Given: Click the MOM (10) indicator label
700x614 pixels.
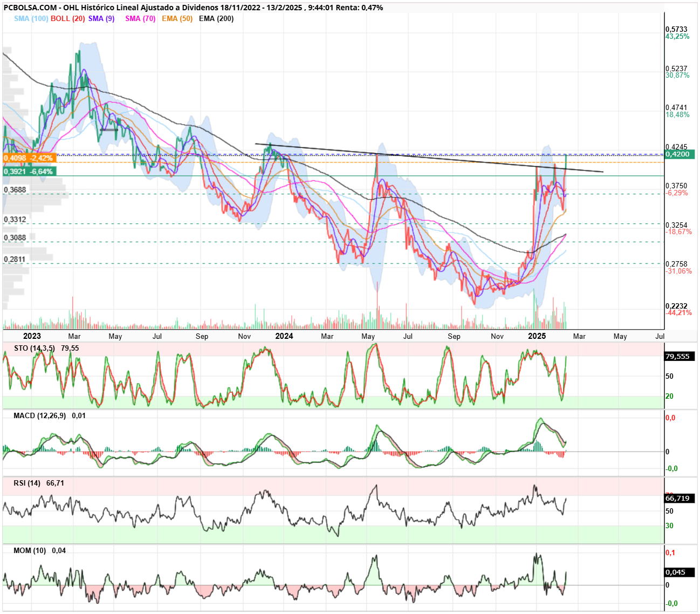Looking at the screenshot, I should point(30,550).
